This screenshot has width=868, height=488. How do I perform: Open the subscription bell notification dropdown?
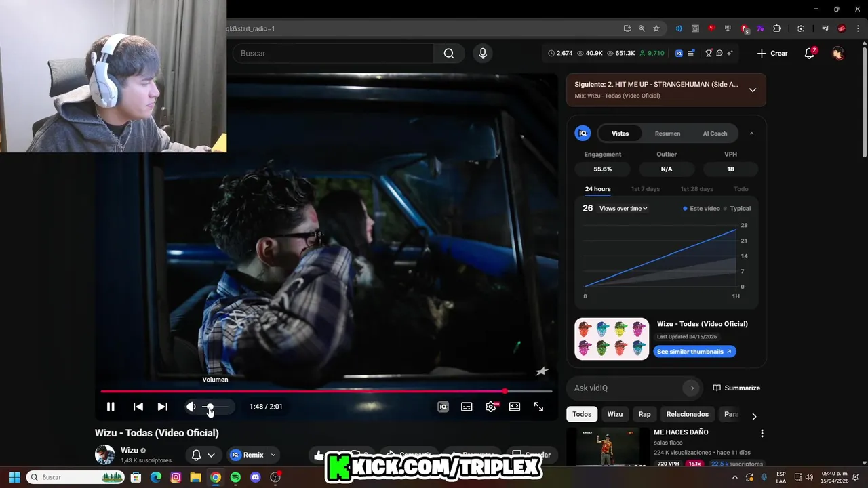203,455
